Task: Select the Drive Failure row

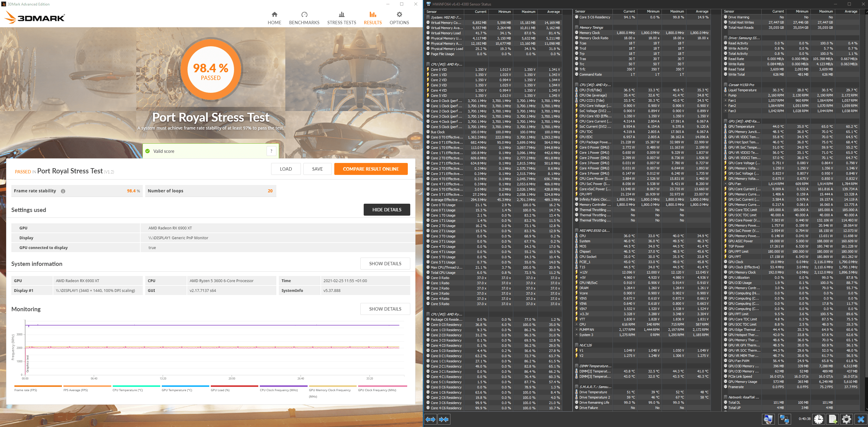Action: (642, 408)
